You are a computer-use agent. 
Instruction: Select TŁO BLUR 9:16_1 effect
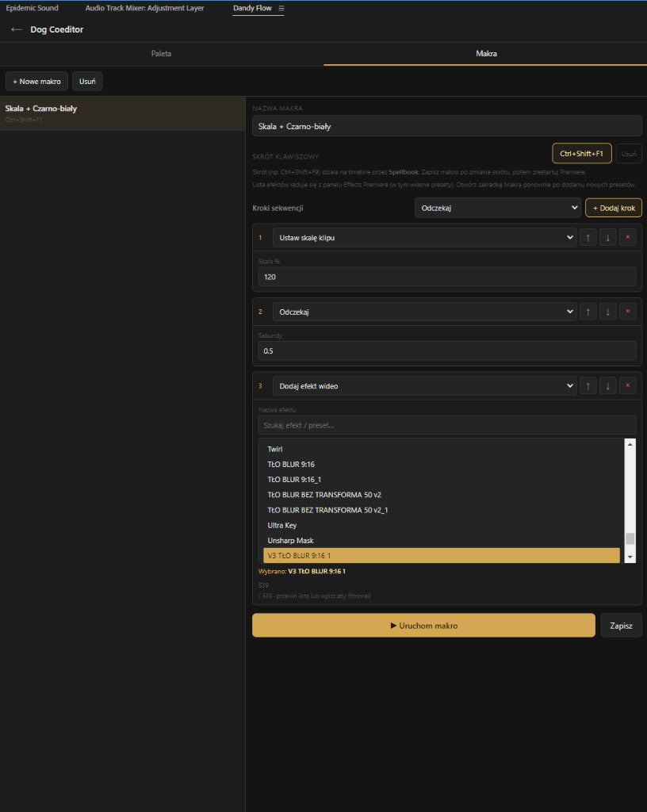[x=442, y=480]
